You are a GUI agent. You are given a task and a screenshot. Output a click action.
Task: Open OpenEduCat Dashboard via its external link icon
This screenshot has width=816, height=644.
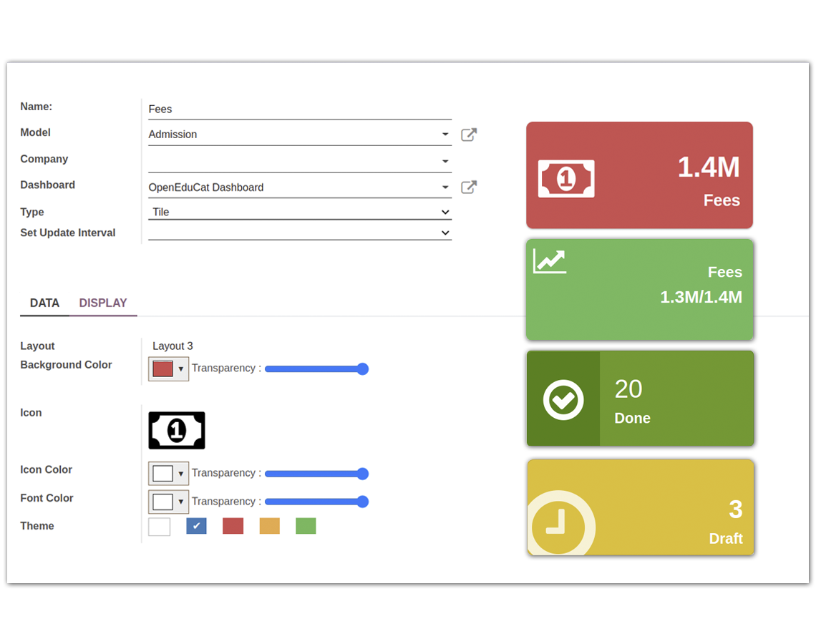[x=469, y=187]
